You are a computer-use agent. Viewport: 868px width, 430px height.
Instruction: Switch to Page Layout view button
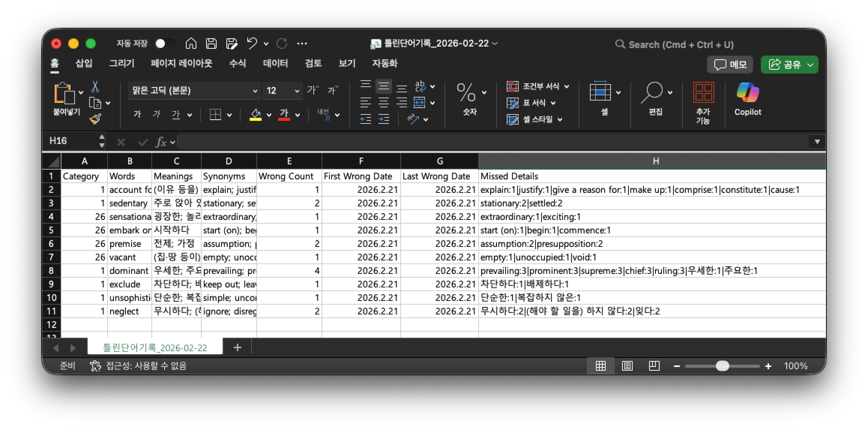click(x=627, y=366)
